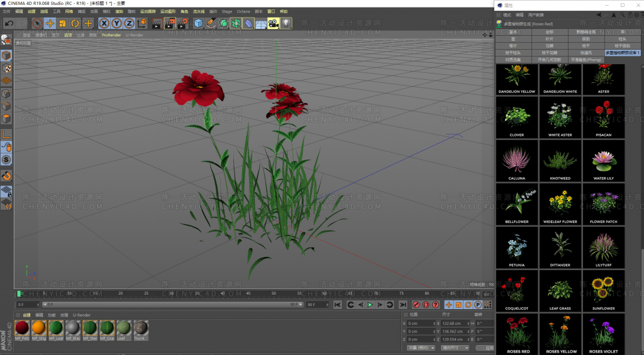Select the Move tool in the toolbar

click(x=50, y=23)
